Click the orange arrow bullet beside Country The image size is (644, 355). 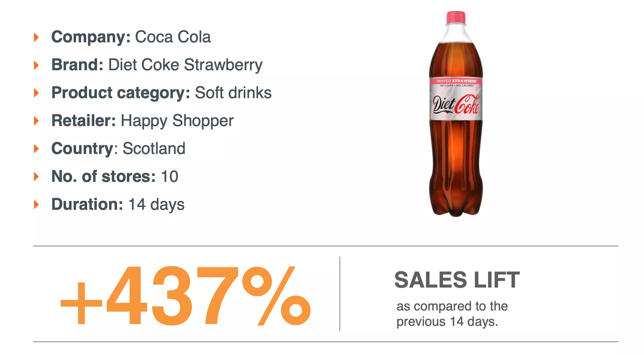point(36,149)
